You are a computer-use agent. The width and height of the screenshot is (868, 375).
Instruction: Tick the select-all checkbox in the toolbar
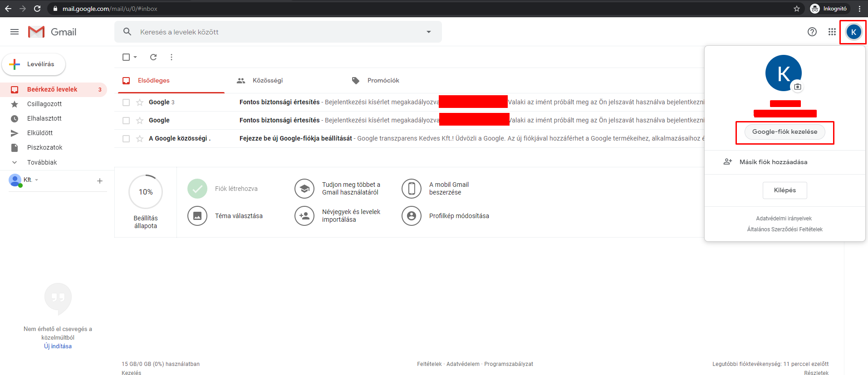point(126,57)
